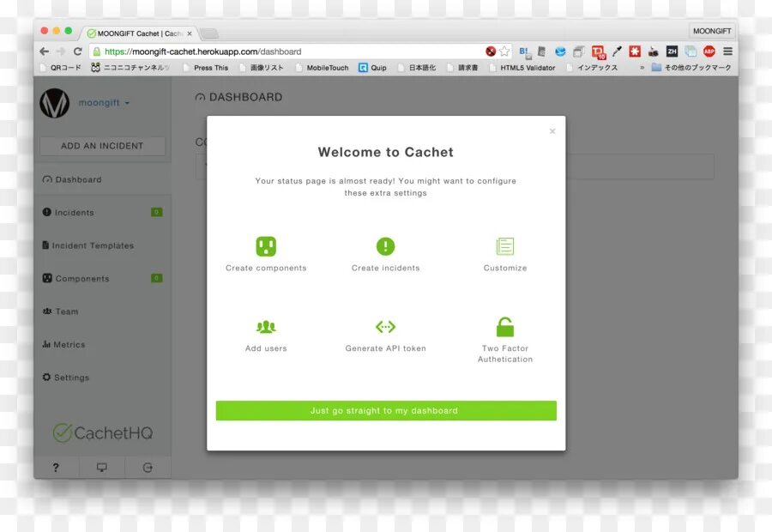Open インデックス bookmark
Viewport: 772px width, 532px height.
[592, 68]
